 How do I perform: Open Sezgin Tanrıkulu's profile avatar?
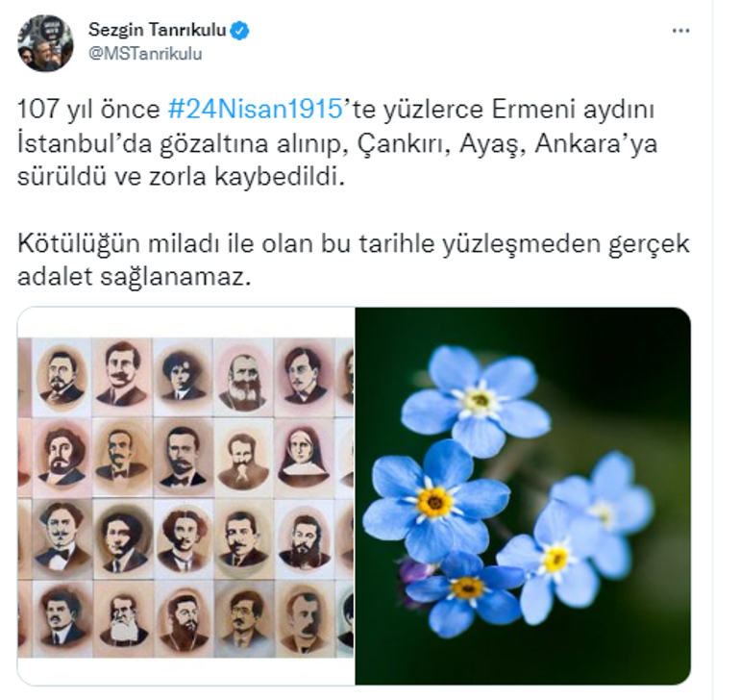(45, 43)
